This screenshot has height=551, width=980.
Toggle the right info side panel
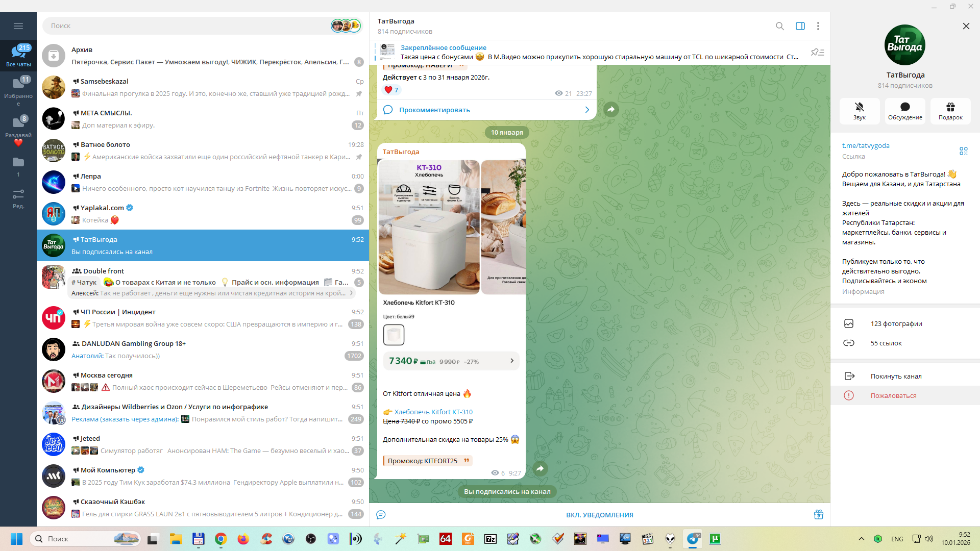(800, 26)
